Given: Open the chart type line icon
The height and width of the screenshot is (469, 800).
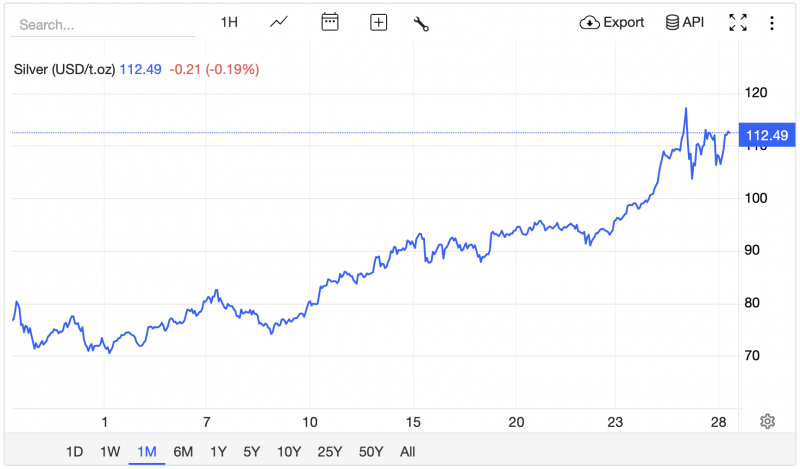Looking at the screenshot, I should (x=279, y=22).
